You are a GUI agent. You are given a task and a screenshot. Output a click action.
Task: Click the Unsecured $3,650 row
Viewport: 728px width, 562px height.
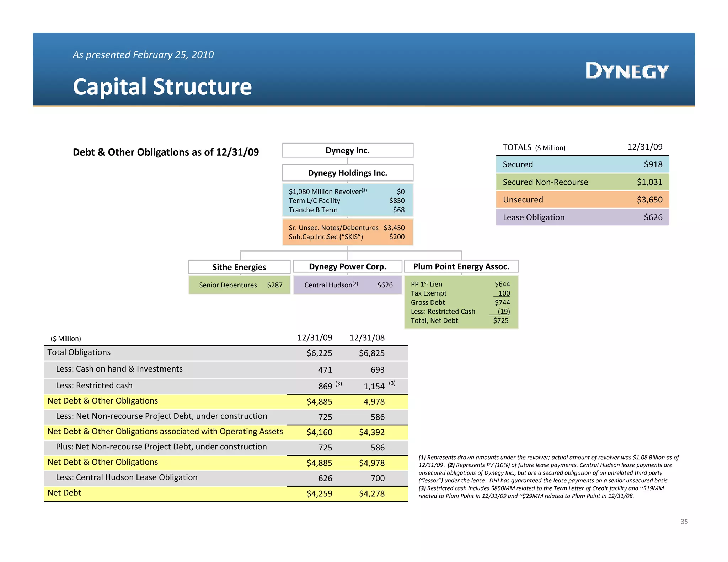coord(583,200)
